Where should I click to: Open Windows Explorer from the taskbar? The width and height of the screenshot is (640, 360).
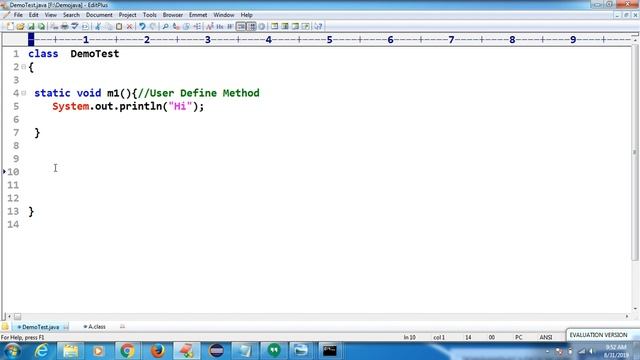(70, 351)
